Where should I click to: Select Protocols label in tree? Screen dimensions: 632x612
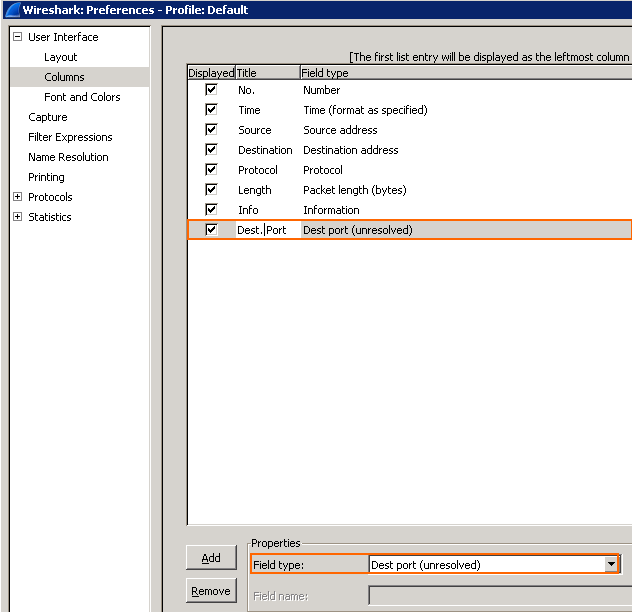click(50, 197)
